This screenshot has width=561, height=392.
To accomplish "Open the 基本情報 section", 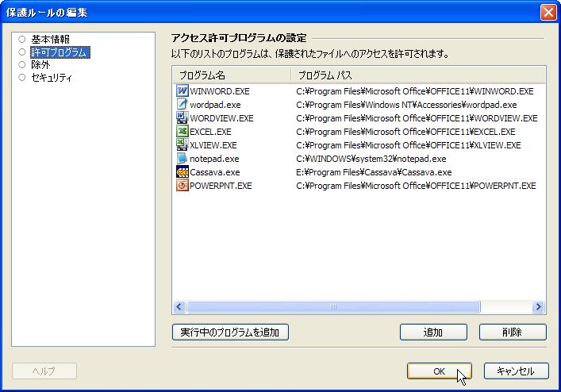I will [x=50, y=39].
